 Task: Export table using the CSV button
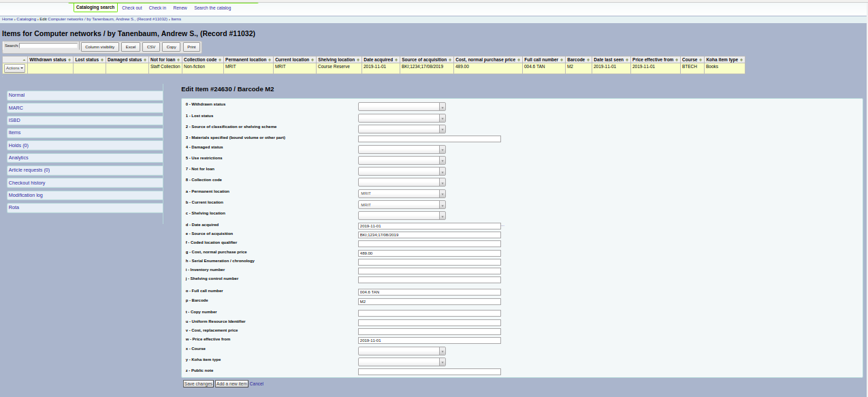pyautogui.click(x=151, y=47)
